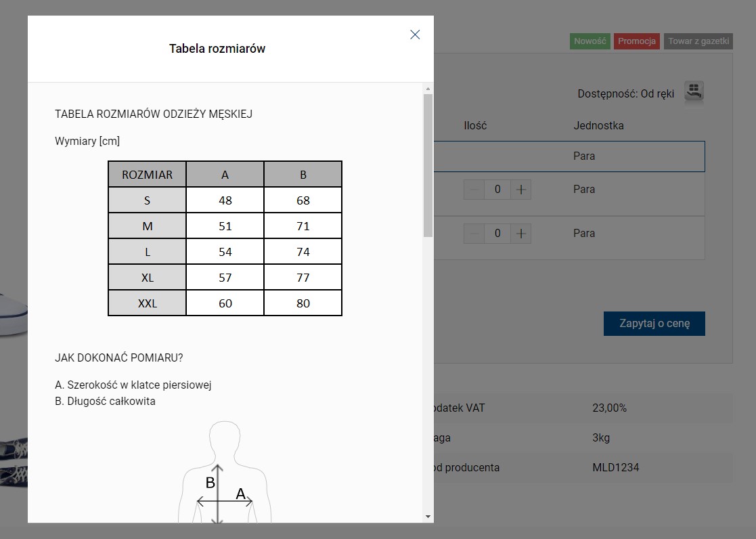Focus the lower quantity input field
The height and width of the screenshot is (539, 756).
(x=497, y=234)
